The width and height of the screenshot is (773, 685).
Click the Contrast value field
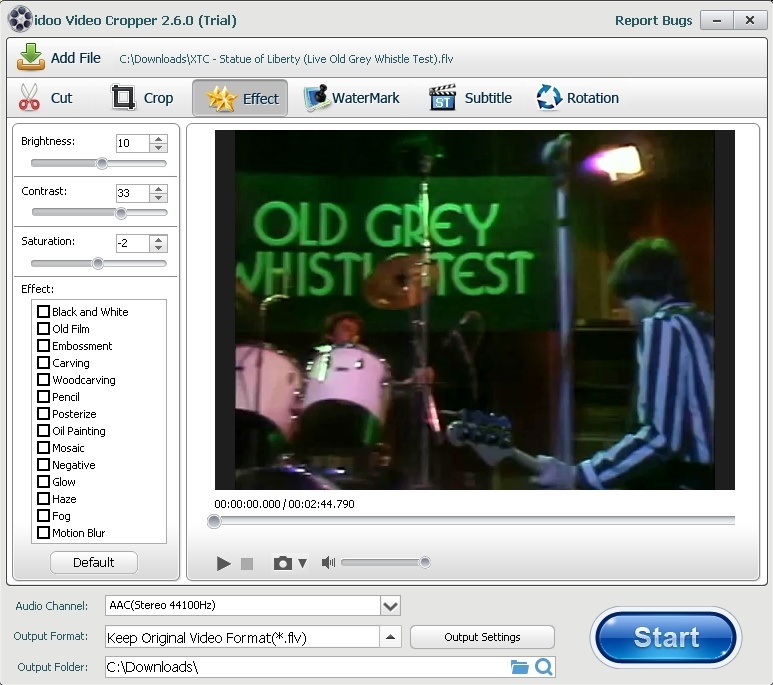point(133,193)
